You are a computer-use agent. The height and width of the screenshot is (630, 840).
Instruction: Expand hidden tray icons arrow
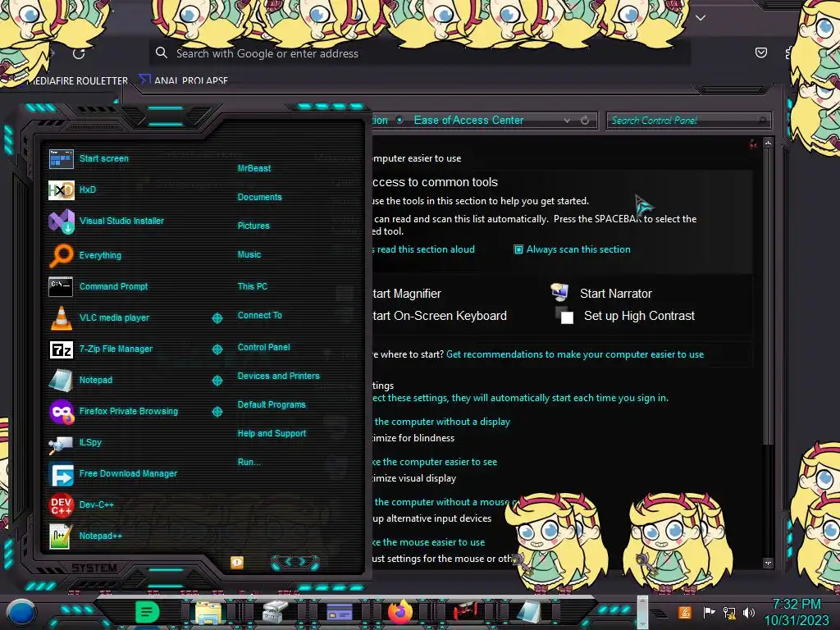pos(659,614)
